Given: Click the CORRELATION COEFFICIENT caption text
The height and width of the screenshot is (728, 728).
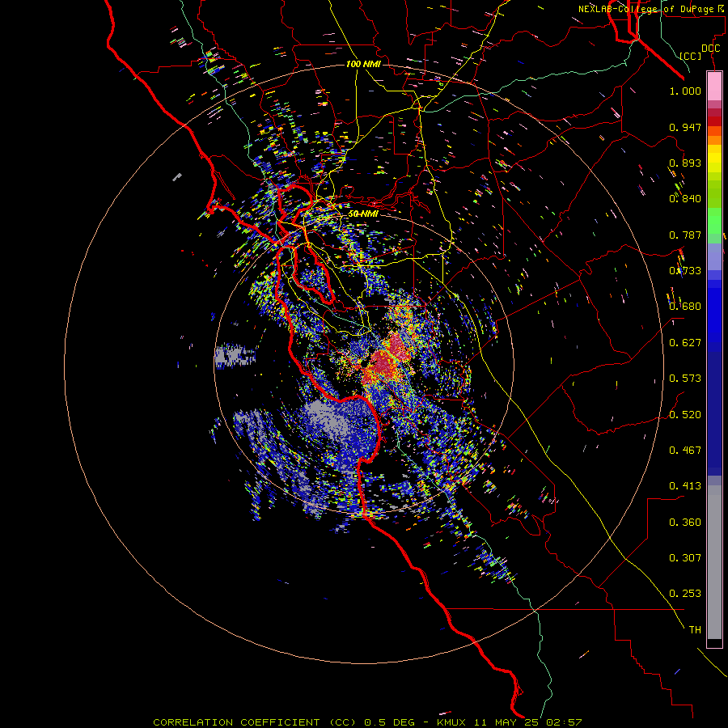Looking at the screenshot, I should pyautogui.click(x=236, y=722).
